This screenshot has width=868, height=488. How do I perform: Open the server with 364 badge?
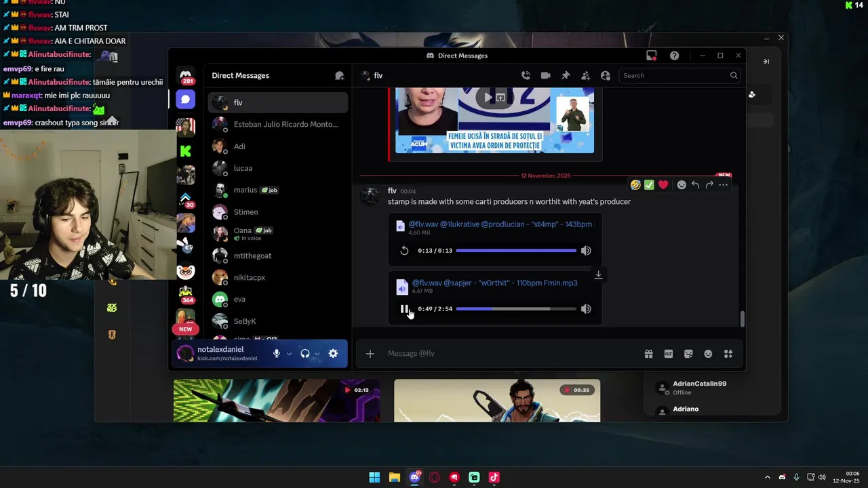[186, 295]
